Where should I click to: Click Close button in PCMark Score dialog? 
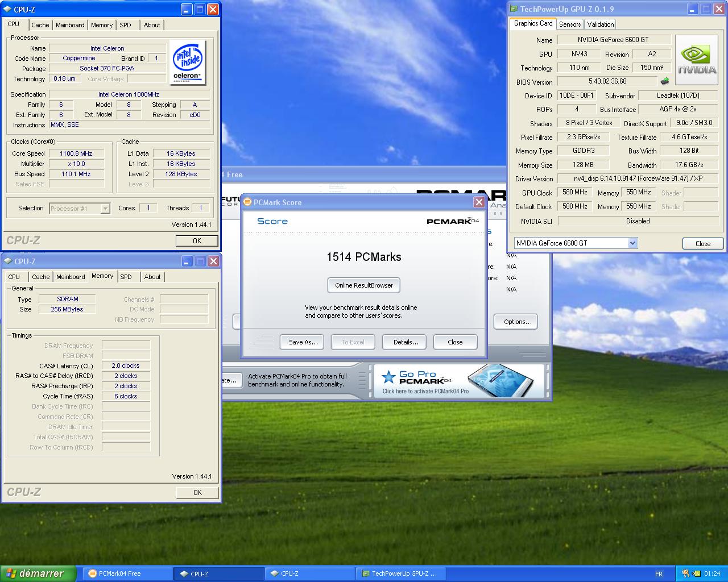(455, 342)
